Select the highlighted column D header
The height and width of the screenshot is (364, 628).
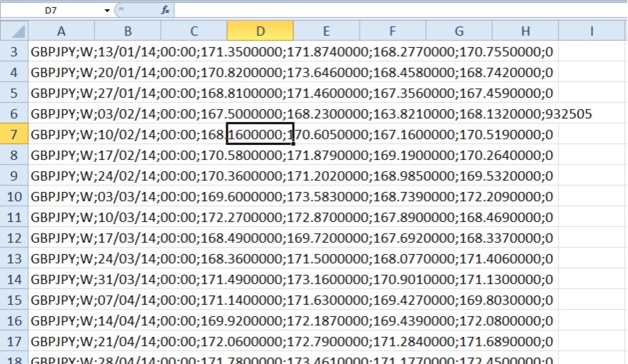[260, 31]
